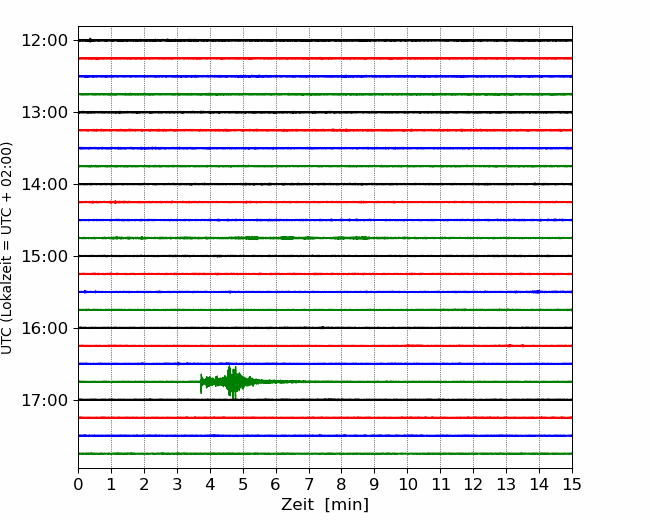Click the 14:00 time label
Viewport: 650px width, 520px height.
pyautogui.click(x=44, y=184)
